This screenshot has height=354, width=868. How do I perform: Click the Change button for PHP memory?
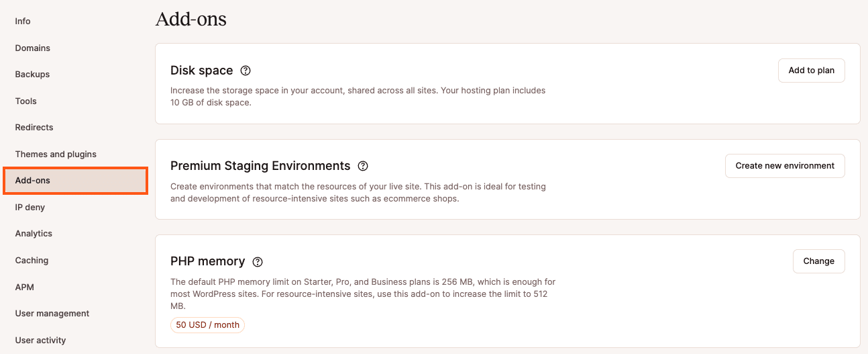point(818,261)
